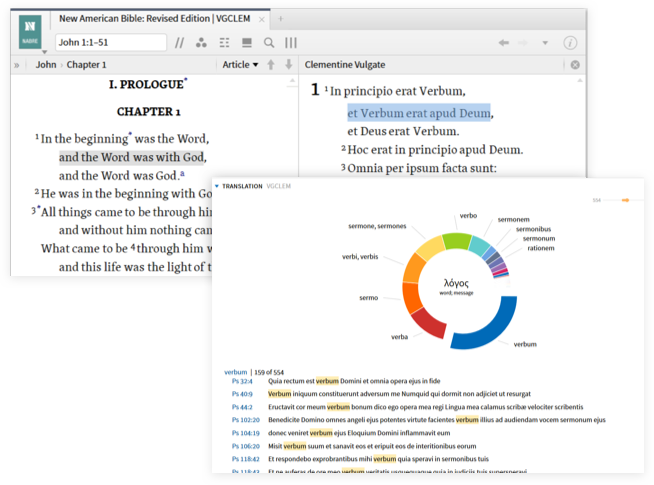Open the Ps 106:20 reference link
Screen dimensions: 654x485
coord(246,446)
